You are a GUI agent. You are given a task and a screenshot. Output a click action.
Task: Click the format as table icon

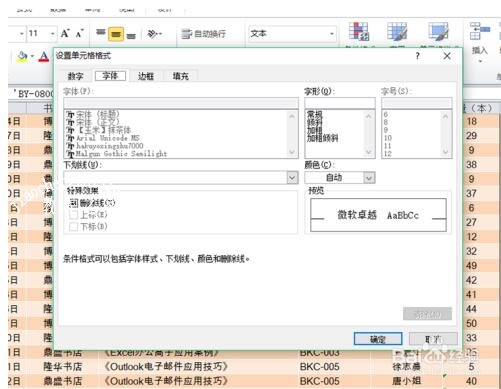click(x=397, y=32)
